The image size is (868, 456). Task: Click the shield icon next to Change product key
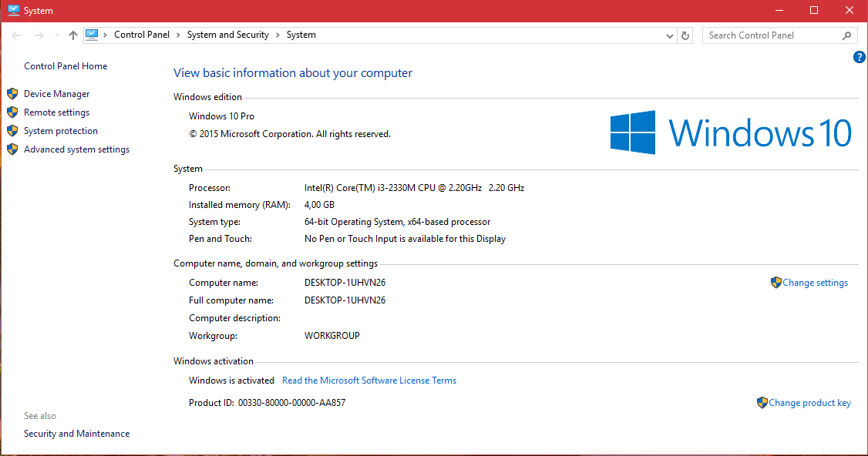762,402
